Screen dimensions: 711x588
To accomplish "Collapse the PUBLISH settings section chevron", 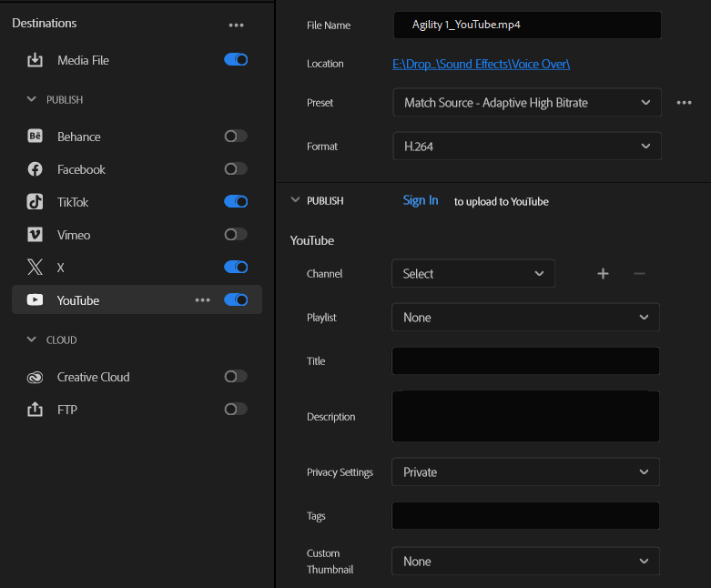I will (x=295, y=199).
